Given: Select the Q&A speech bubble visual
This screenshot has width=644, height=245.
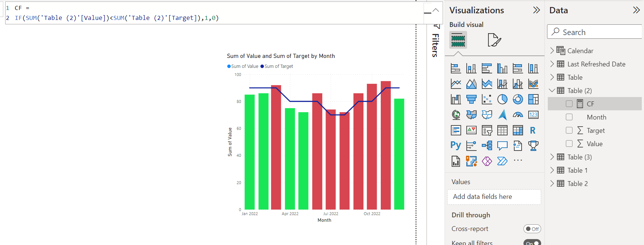Looking at the screenshot, I should point(502,146).
